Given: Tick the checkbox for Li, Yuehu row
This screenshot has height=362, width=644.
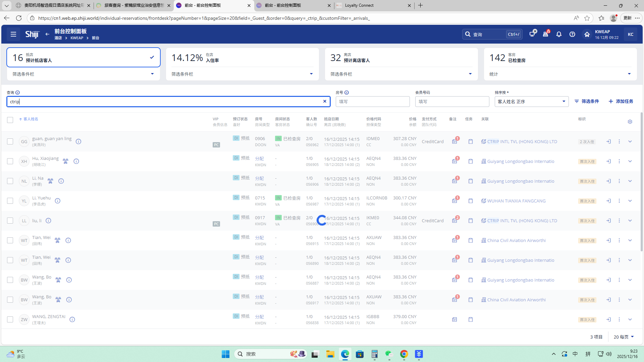Looking at the screenshot, I should point(10,201).
